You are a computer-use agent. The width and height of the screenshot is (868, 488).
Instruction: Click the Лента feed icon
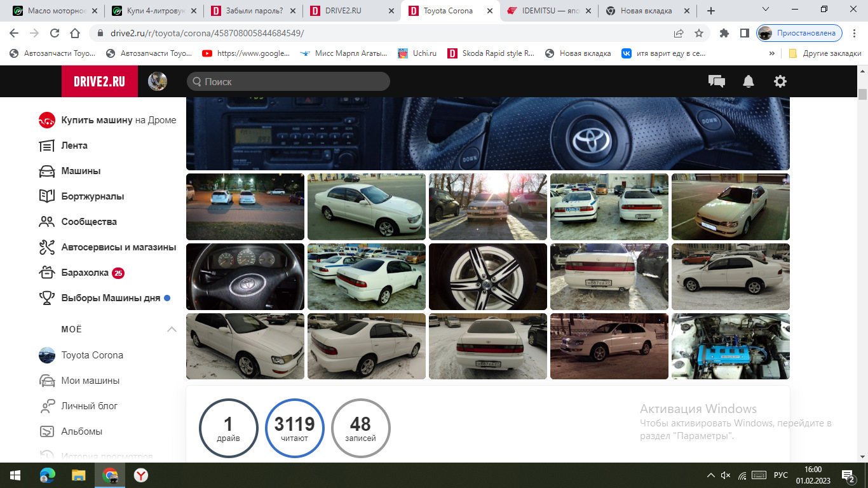click(46, 146)
